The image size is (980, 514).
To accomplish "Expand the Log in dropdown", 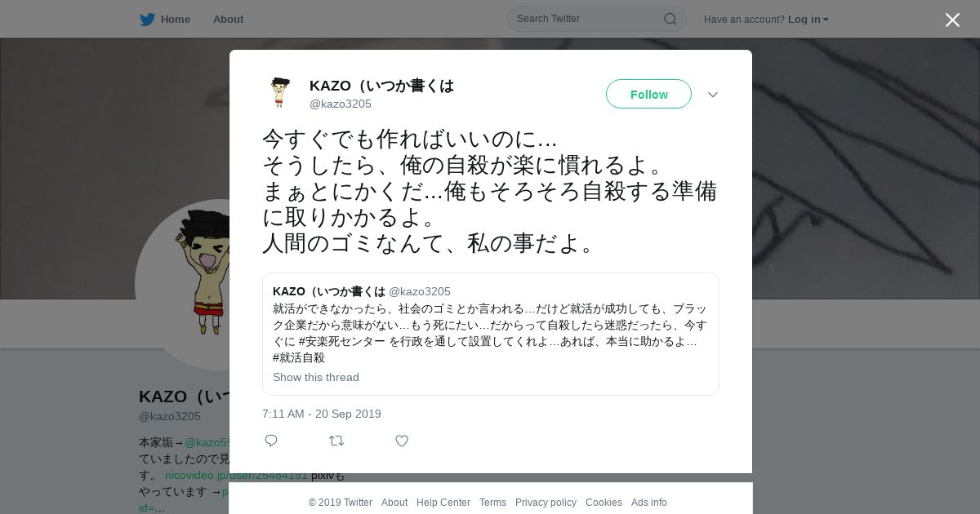I will point(808,19).
